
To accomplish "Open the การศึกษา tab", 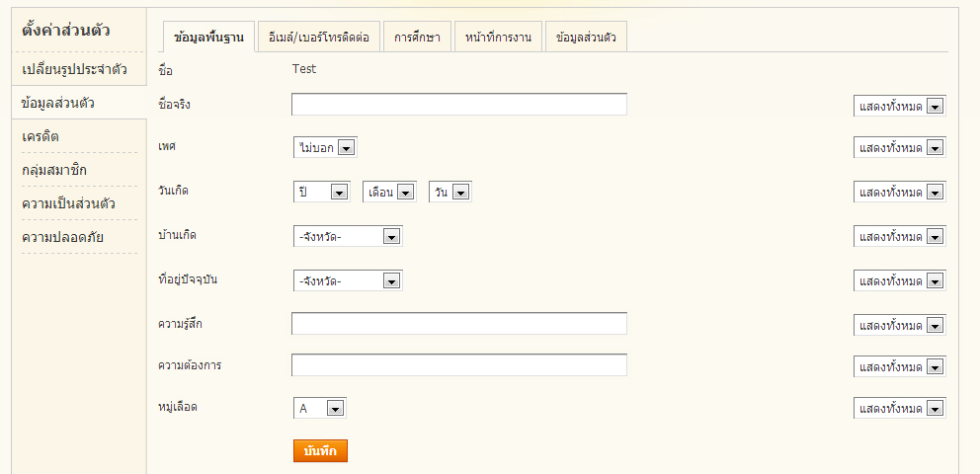I will (417, 38).
